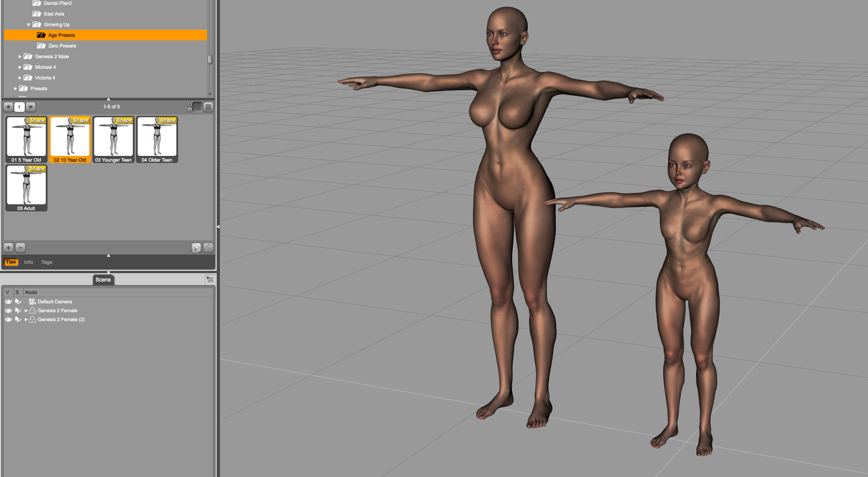868x477 pixels.
Task: Apply the 01 5 Year Old preset
Action: [26, 139]
